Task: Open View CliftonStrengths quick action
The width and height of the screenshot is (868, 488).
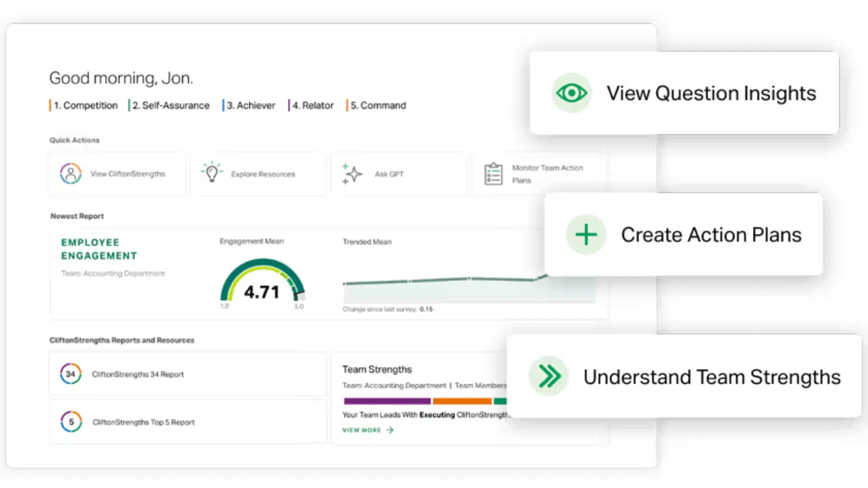Action: (x=117, y=174)
